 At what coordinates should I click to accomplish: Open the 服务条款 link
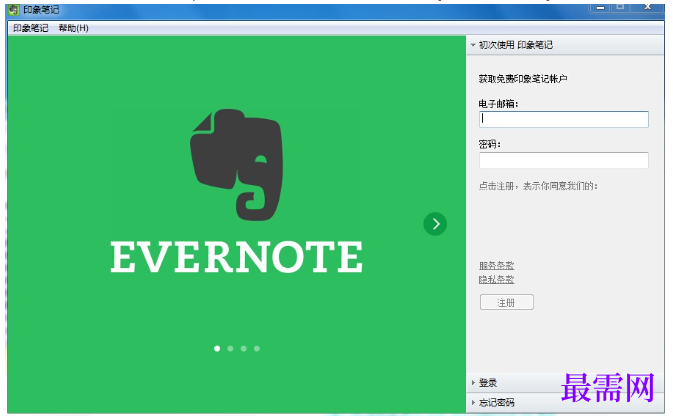click(x=497, y=265)
